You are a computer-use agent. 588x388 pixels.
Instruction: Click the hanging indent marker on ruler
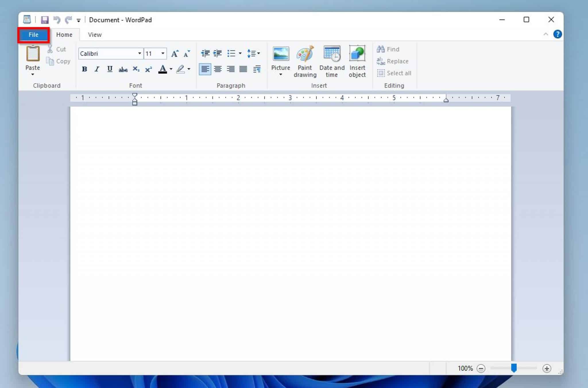(x=135, y=100)
